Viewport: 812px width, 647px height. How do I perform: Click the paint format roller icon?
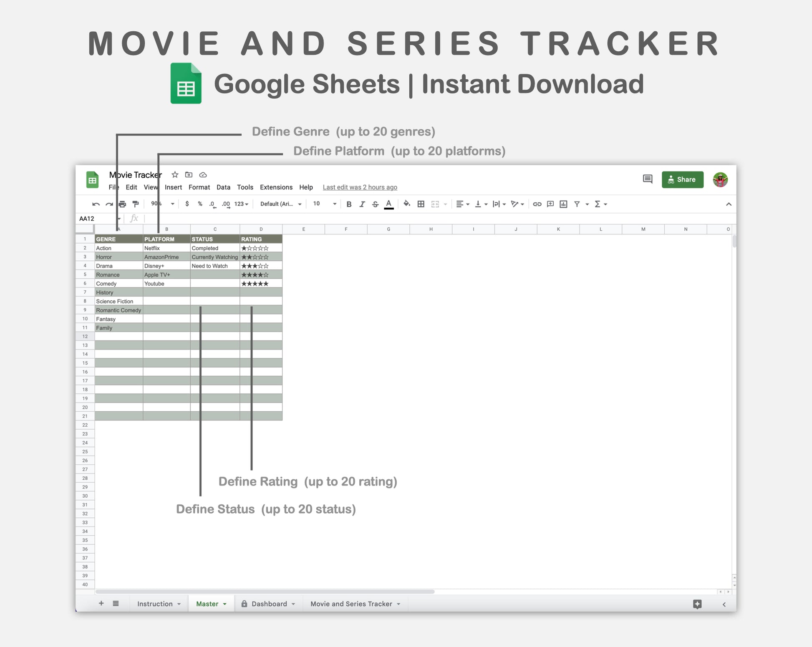(136, 204)
